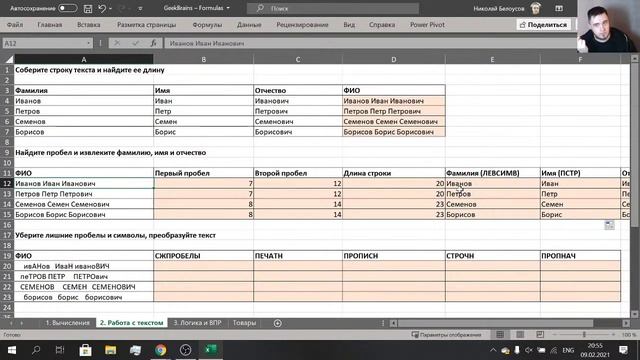Switch to the Главная ribbon tab
This screenshot has width=640, height=360.
[50, 24]
